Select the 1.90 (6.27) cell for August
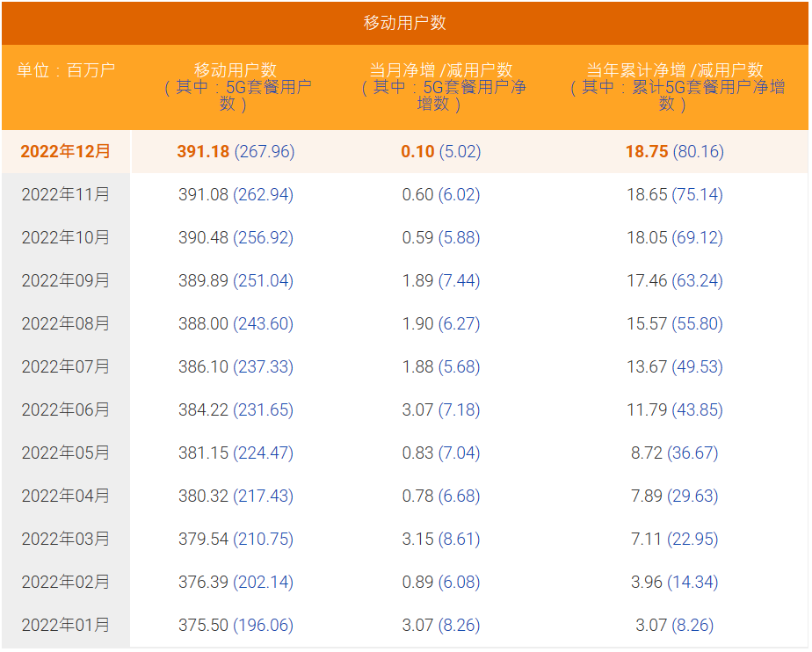 point(441,323)
